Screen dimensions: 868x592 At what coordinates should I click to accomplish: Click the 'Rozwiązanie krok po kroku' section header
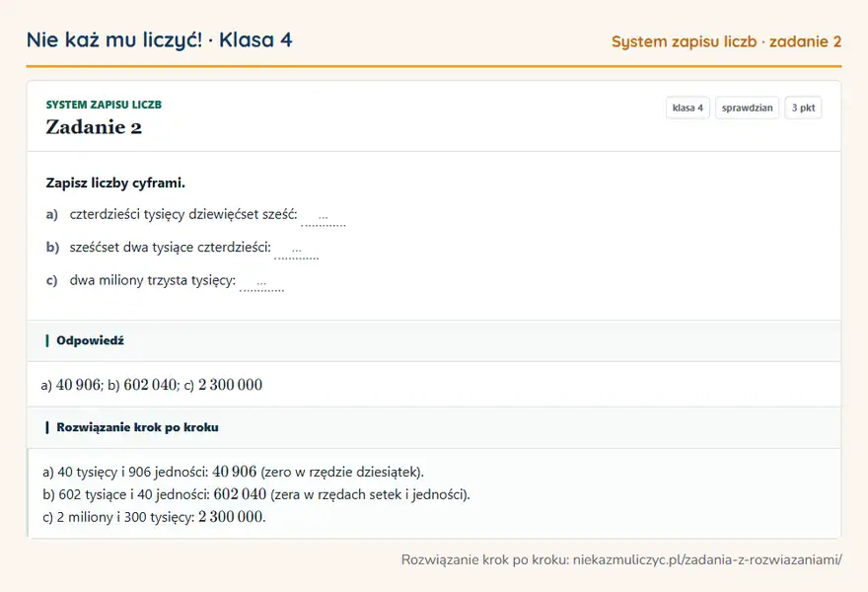click(x=434, y=427)
